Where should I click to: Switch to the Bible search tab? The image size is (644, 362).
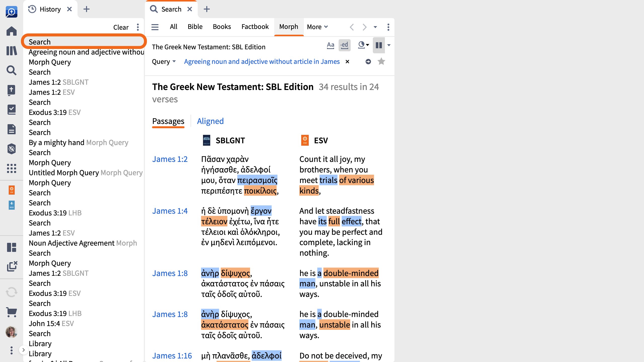point(195,27)
